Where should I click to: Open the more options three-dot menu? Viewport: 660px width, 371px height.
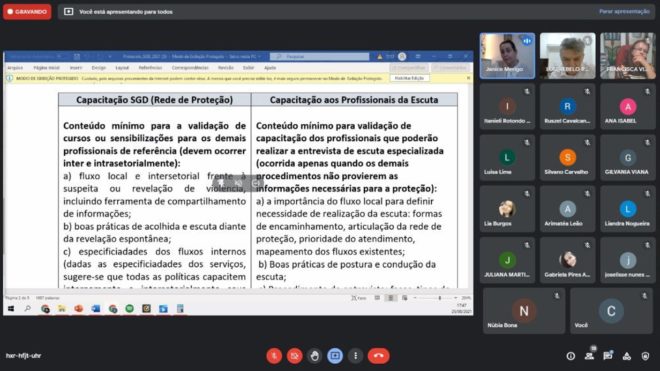[x=356, y=356]
